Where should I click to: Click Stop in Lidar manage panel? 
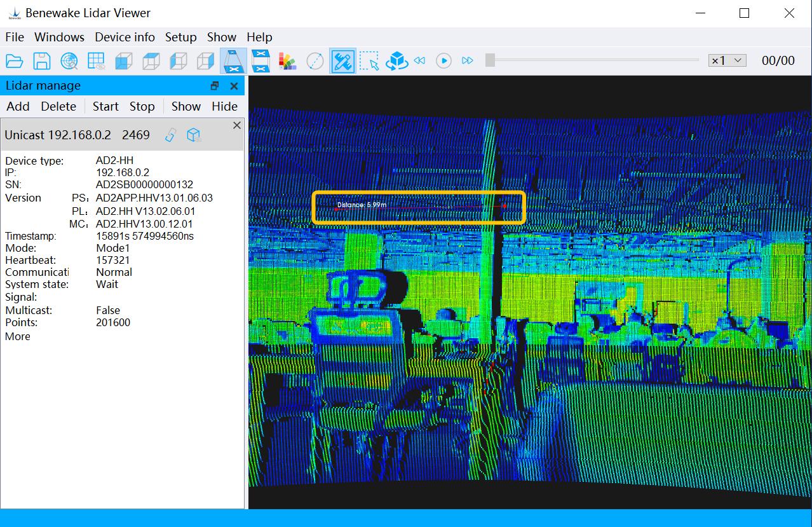pos(142,107)
